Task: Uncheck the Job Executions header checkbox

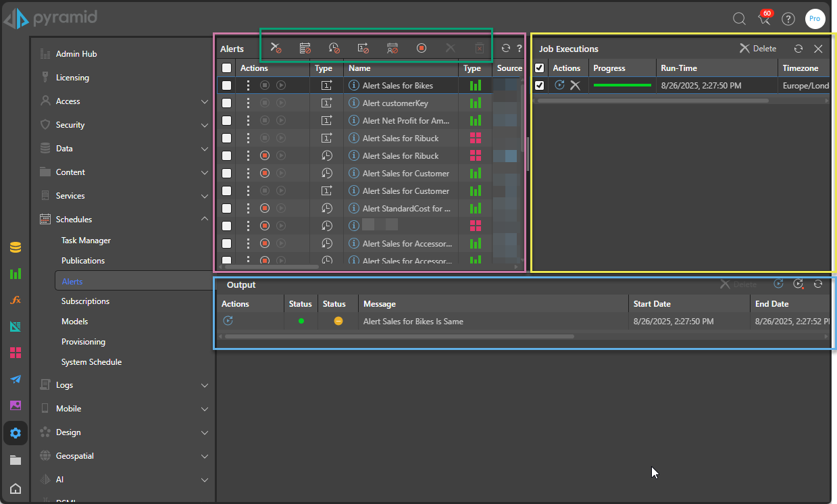Action: [539, 68]
